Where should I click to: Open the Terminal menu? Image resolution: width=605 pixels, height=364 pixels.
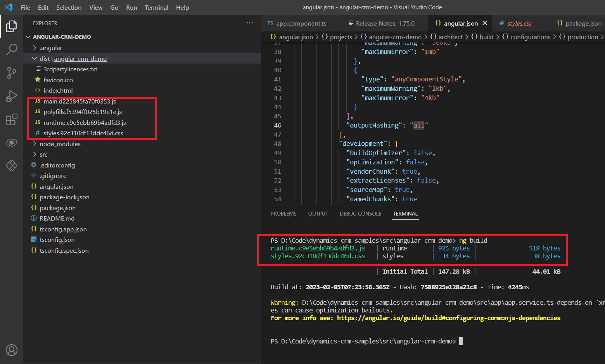[157, 7]
